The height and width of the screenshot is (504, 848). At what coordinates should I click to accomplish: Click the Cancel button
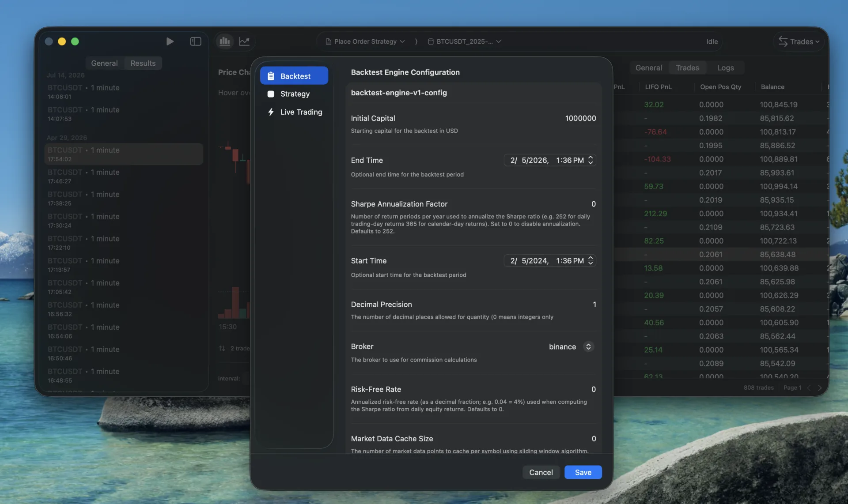pos(541,472)
